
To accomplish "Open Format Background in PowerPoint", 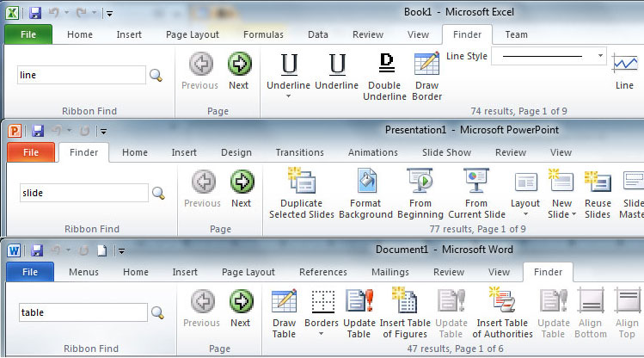I will click(x=365, y=194).
